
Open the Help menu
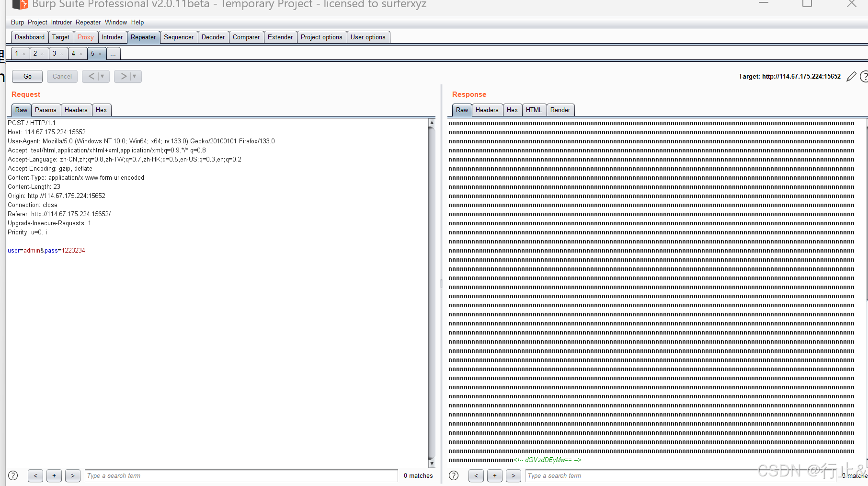[137, 22]
